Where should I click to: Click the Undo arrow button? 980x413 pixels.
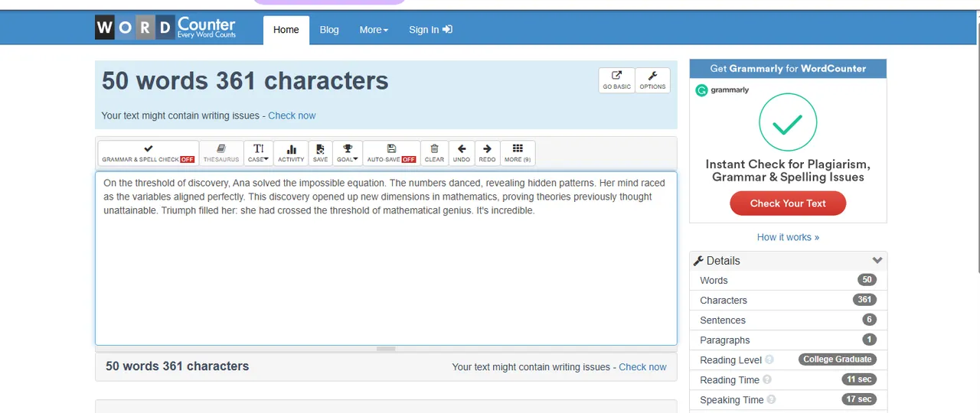pyautogui.click(x=462, y=153)
